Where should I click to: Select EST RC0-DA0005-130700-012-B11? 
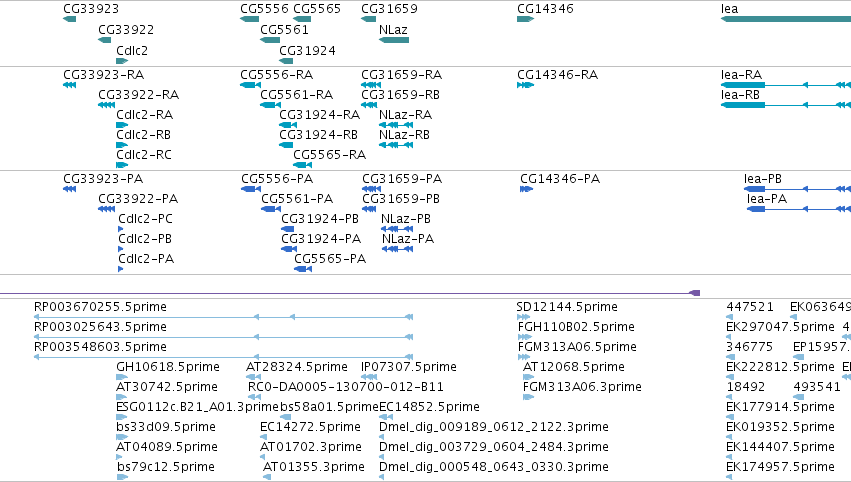[346, 387]
